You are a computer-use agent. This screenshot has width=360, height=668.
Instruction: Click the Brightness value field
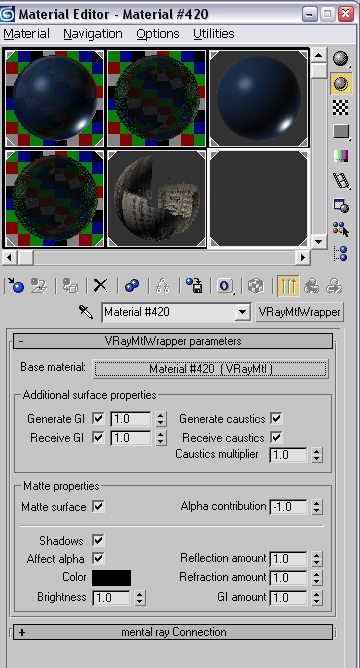[x=112, y=598]
